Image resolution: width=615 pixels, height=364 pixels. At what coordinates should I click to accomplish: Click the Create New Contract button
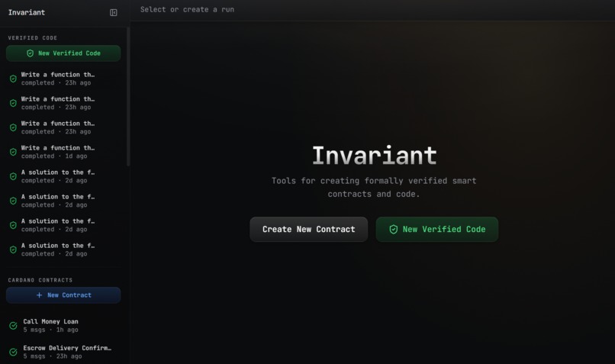point(309,230)
